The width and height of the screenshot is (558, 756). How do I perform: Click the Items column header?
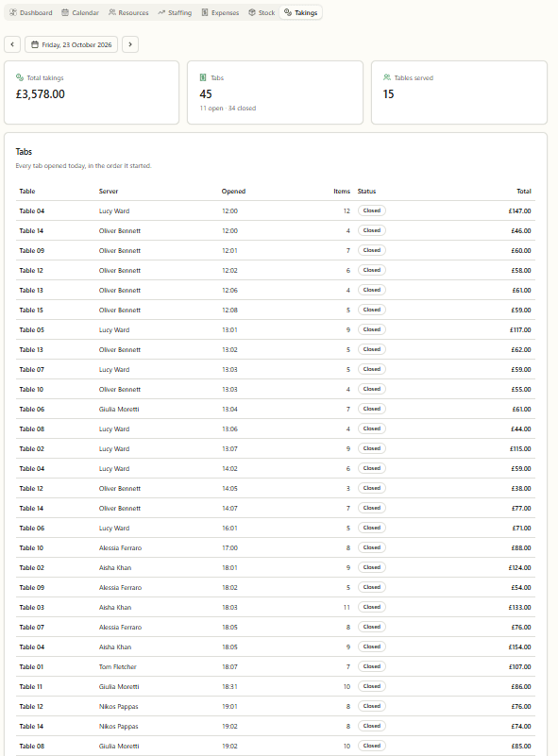point(342,192)
